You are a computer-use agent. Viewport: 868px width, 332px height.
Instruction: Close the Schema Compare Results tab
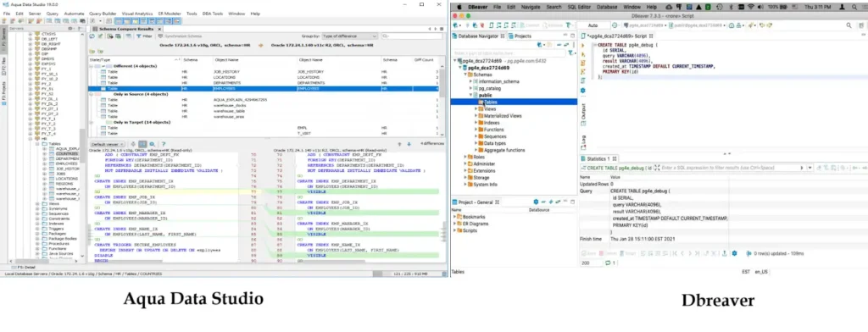click(160, 29)
